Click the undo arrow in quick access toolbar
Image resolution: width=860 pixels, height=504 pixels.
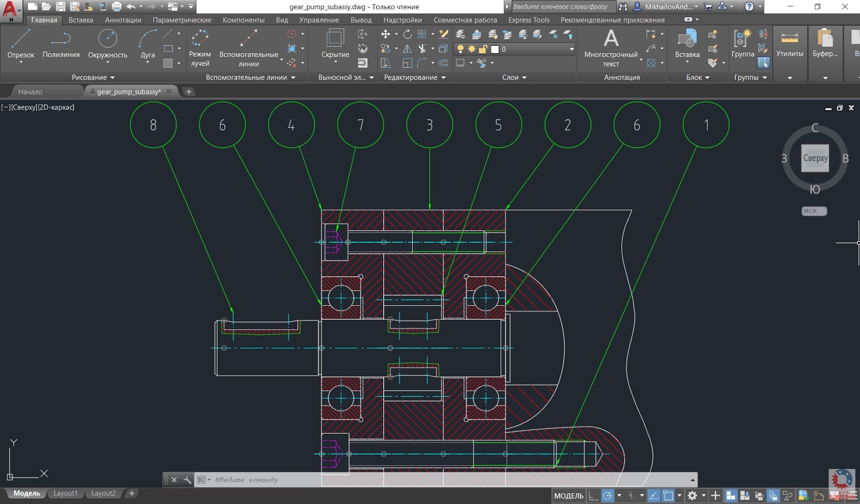coord(131,6)
